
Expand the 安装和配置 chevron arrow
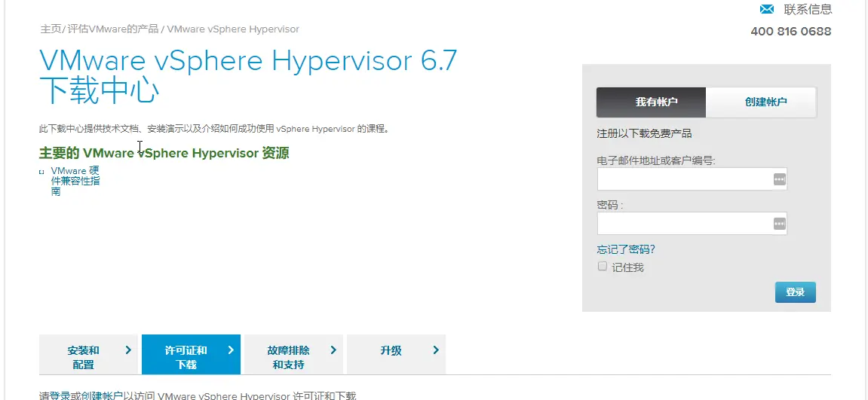[128, 350]
